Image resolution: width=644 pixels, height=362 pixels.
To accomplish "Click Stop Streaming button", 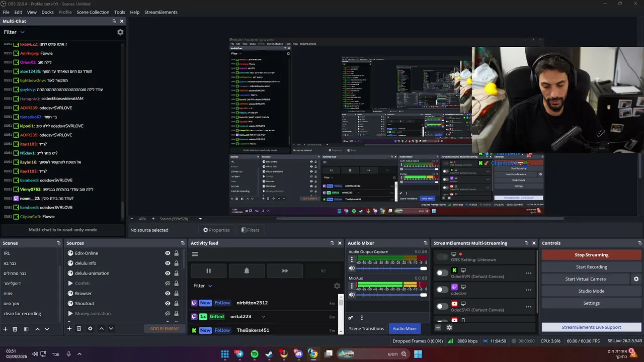I will [592, 255].
